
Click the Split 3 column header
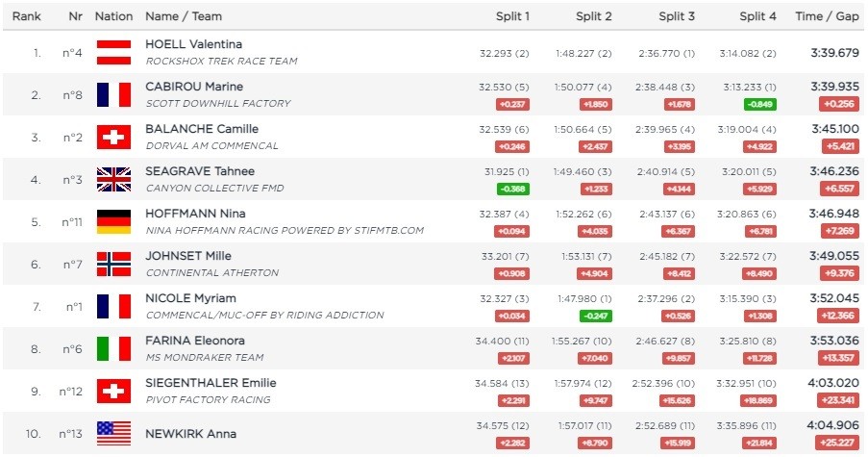678,16
